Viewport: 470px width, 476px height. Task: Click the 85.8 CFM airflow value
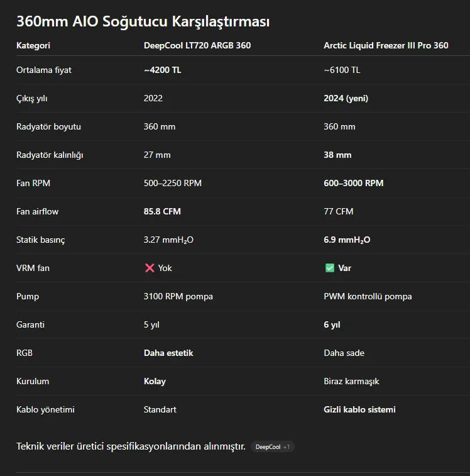(x=162, y=211)
